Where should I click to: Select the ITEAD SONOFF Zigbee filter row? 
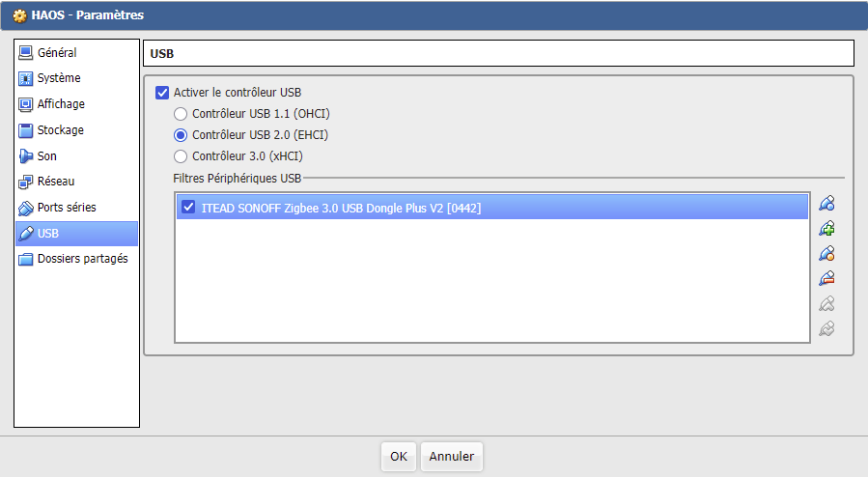pos(483,207)
